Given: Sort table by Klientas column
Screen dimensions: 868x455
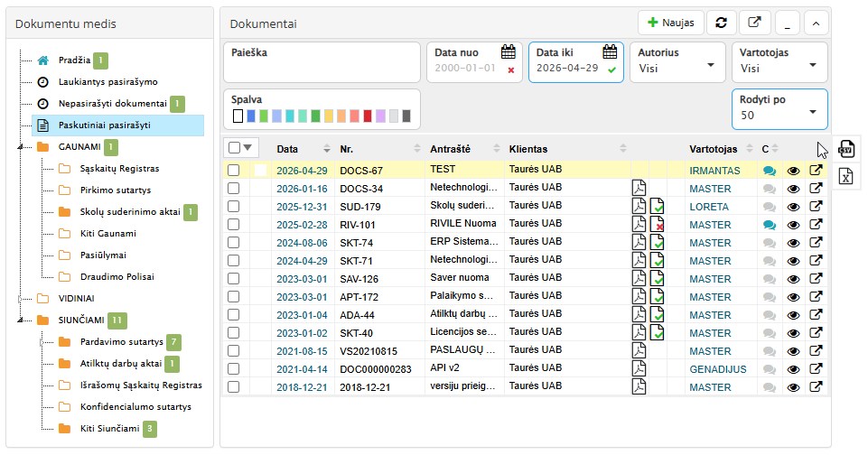Looking at the screenshot, I should pos(622,148).
